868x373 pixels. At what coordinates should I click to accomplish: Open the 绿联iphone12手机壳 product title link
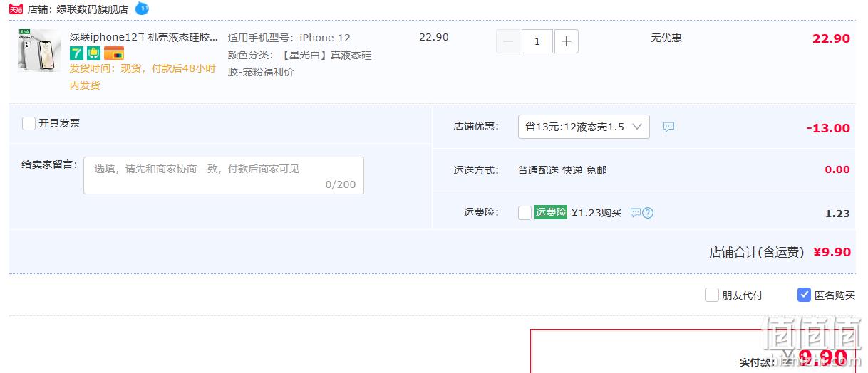[144, 37]
